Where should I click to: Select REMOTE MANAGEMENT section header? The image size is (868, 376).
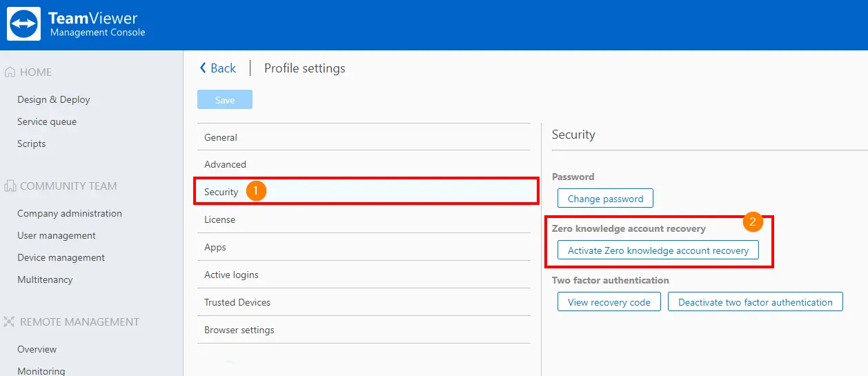click(79, 321)
